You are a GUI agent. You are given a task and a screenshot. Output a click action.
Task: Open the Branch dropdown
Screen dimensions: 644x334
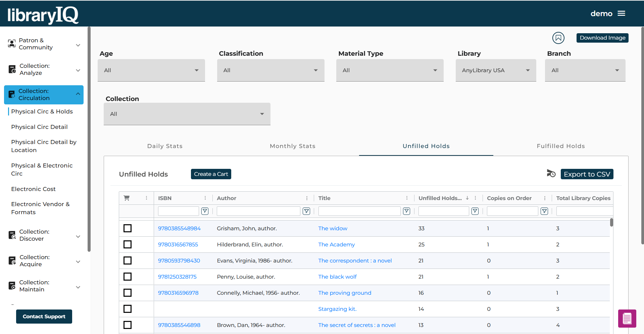pyautogui.click(x=585, y=70)
